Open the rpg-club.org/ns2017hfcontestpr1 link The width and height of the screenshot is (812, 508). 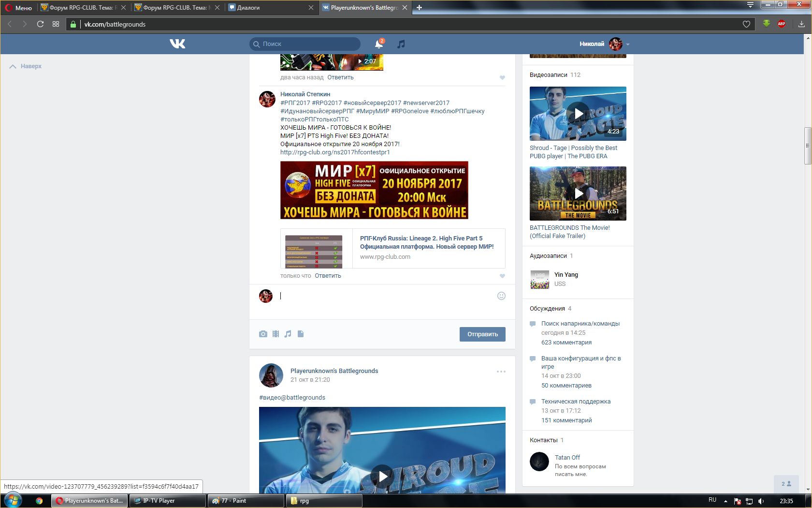(335, 152)
